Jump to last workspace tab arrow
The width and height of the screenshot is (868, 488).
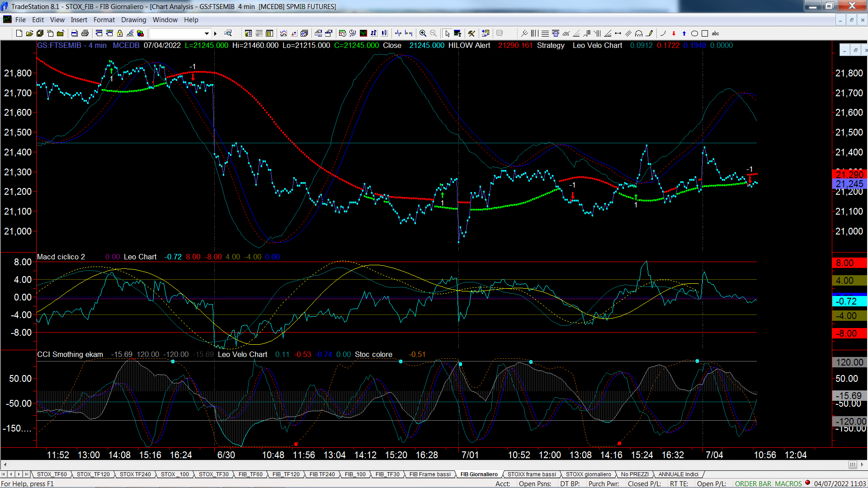26,474
